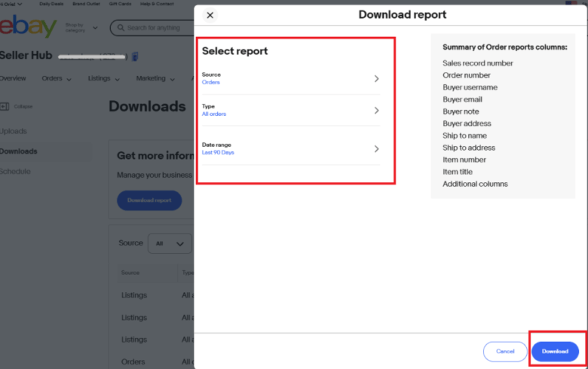Open the Type selection chevron
This screenshot has width=588, height=369.
(376, 110)
